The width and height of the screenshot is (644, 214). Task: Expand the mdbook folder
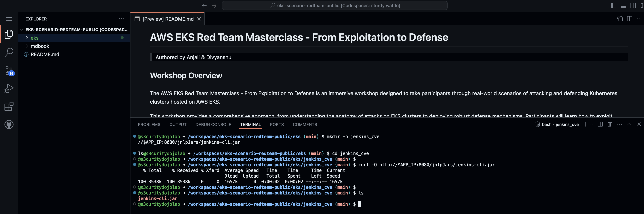40,46
